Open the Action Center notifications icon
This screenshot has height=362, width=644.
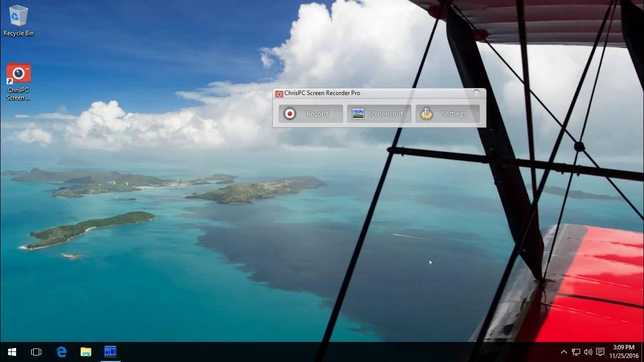tap(600, 352)
